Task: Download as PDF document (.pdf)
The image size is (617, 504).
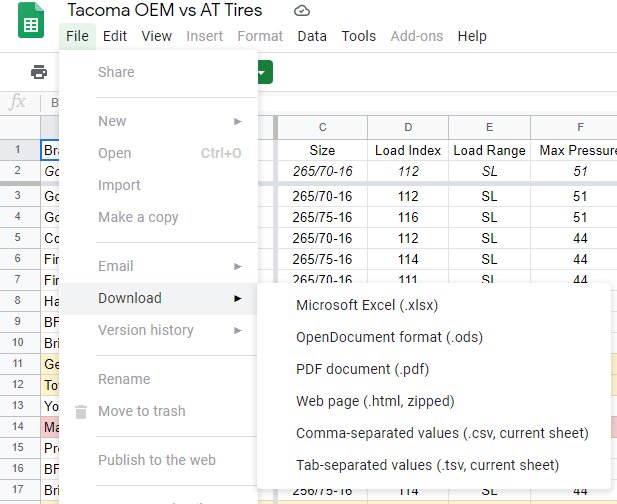Action: 434,369
